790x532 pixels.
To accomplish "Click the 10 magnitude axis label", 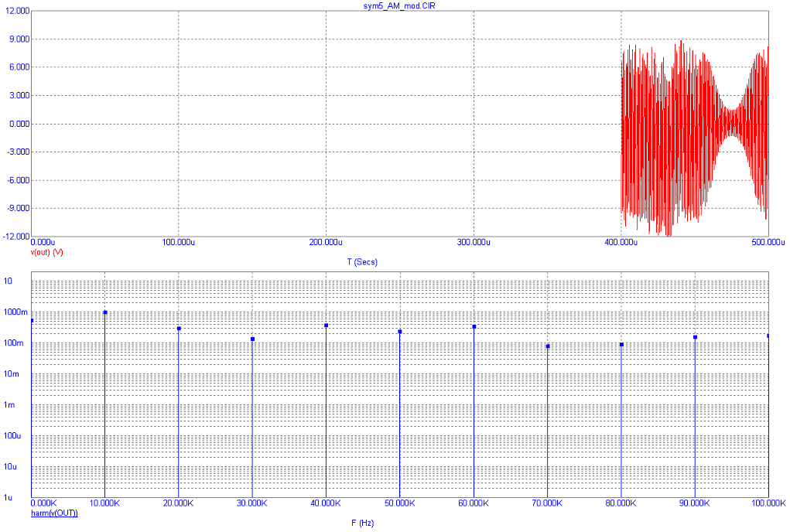I will [x=8, y=281].
